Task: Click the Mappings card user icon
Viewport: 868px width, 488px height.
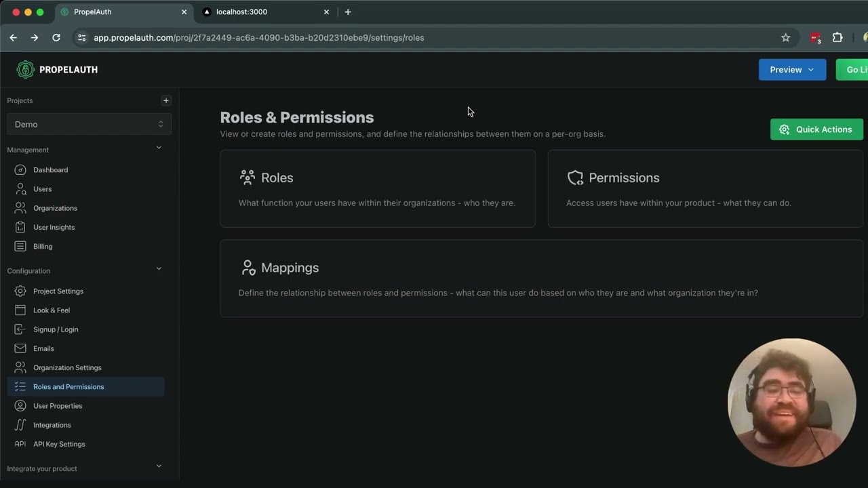Action: [248, 268]
